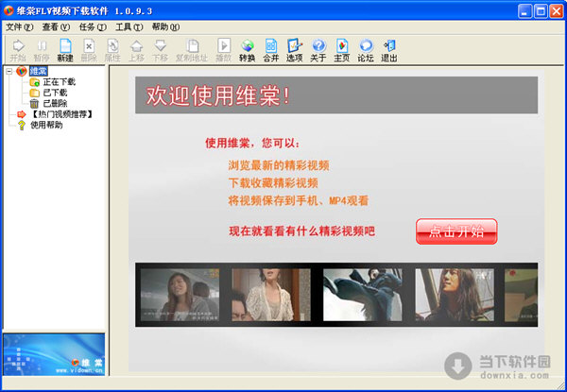567x392 pixels.
Task: Open the 文件(F) menu
Action: (x=20, y=27)
